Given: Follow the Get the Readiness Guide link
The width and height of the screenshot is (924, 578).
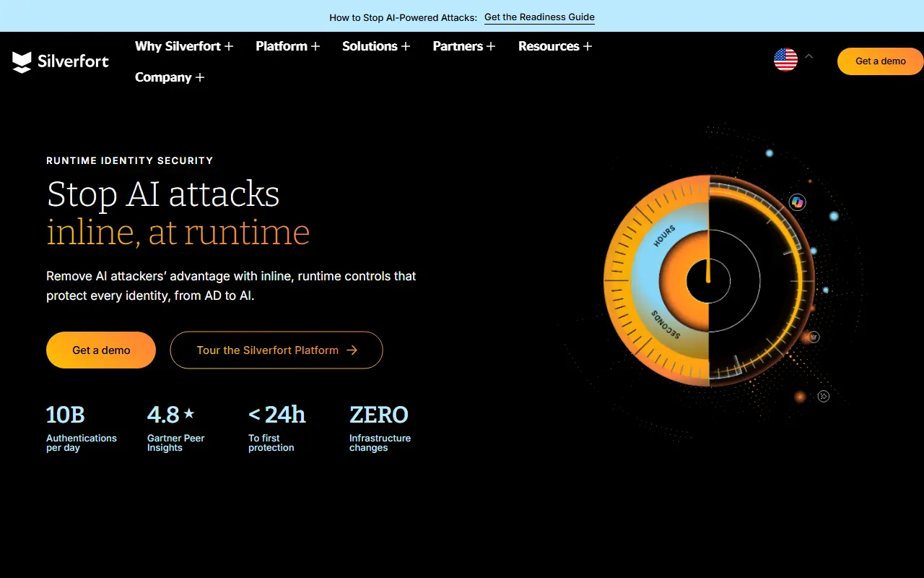Looking at the screenshot, I should coord(539,17).
